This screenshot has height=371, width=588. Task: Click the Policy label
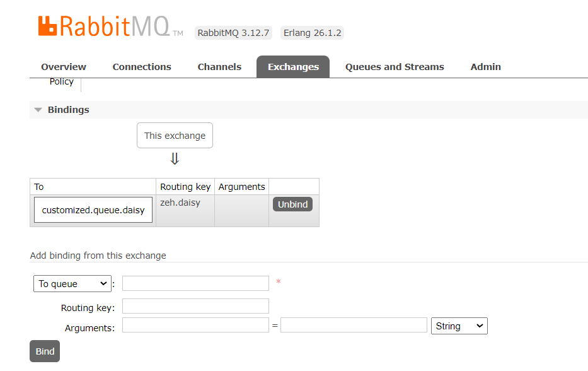tap(62, 82)
